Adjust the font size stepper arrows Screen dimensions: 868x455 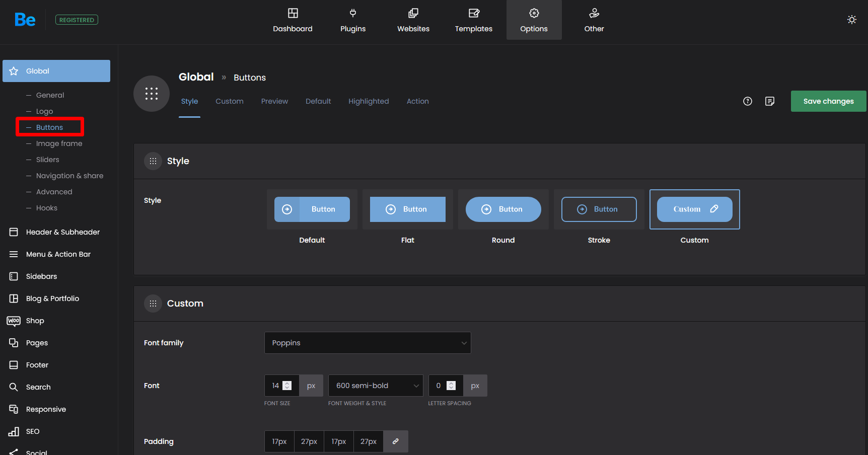click(287, 386)
